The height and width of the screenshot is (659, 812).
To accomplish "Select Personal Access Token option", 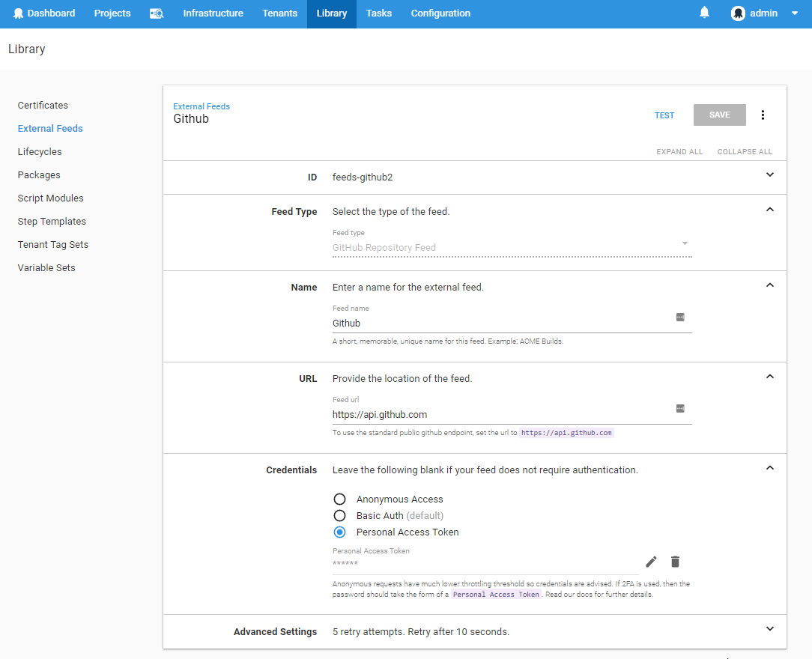I will 339,532.
